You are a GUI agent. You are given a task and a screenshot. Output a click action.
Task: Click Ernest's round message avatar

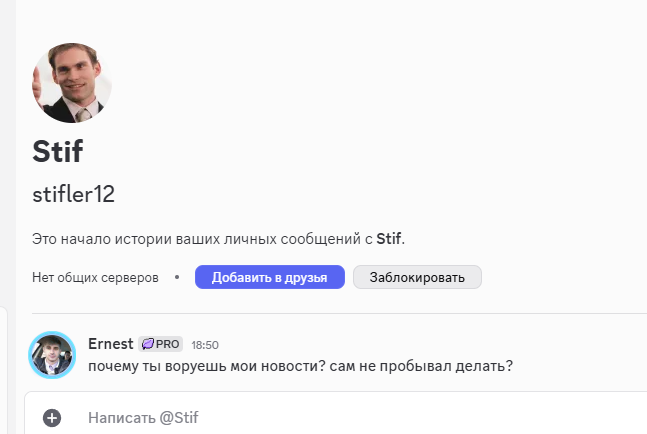point(52,355)
